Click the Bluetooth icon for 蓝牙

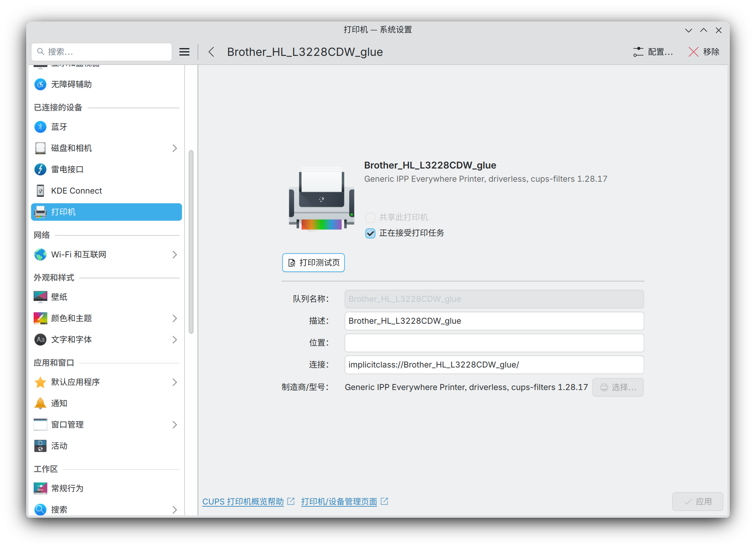click(x=40, y=127)
